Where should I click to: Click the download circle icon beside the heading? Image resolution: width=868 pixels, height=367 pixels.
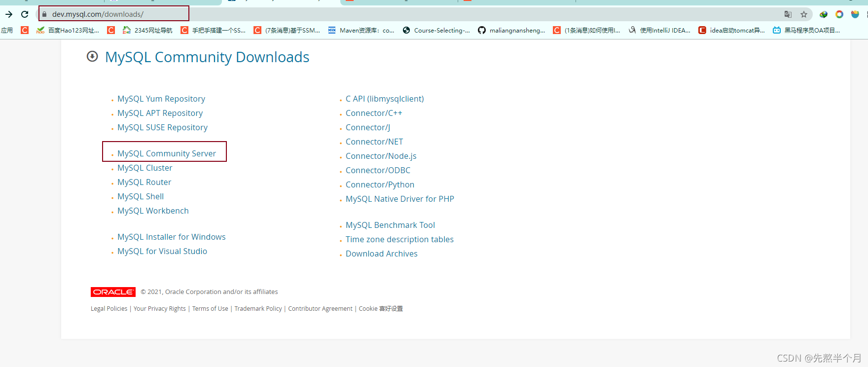pos(92,56)
